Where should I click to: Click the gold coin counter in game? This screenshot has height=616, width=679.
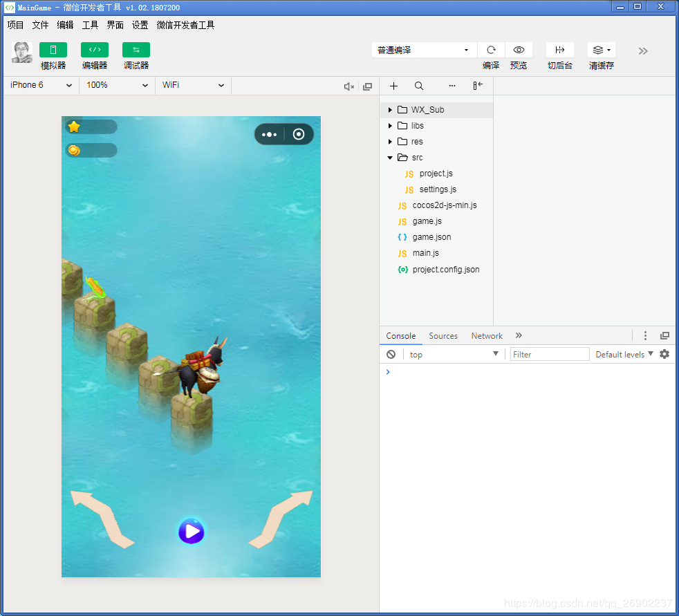click(91, 150)
